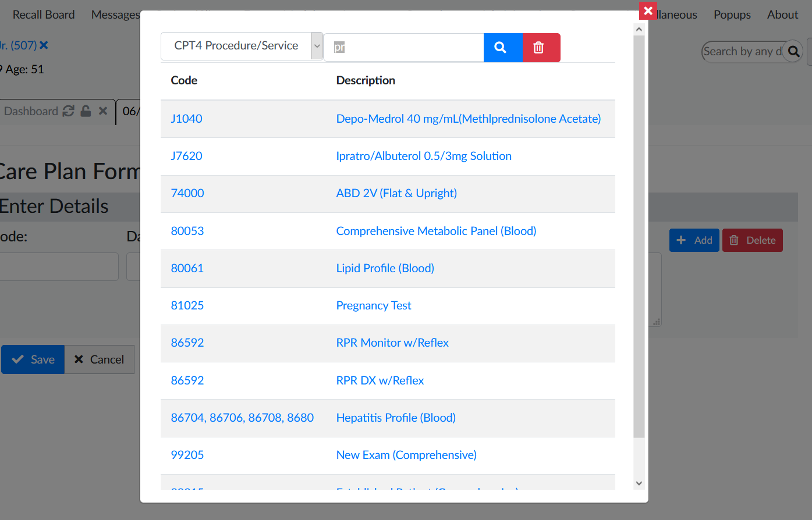Switch to the Dashboard tab
This screenshot has height=520, width=812.
pyautogui.click(x=31, y=111)
